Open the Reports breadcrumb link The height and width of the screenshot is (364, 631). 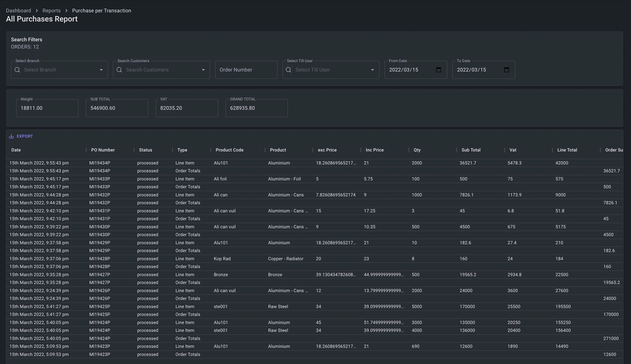click(x=52, y=10)
